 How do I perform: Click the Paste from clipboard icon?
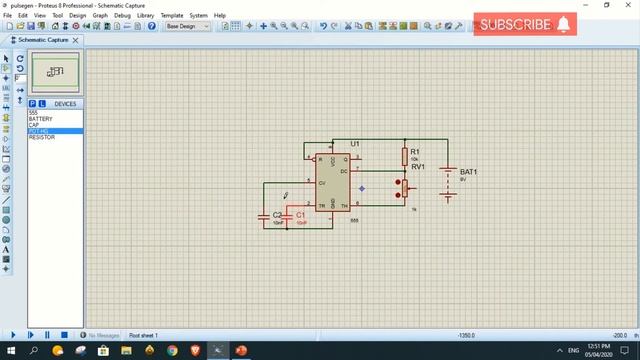pos(369,26)
